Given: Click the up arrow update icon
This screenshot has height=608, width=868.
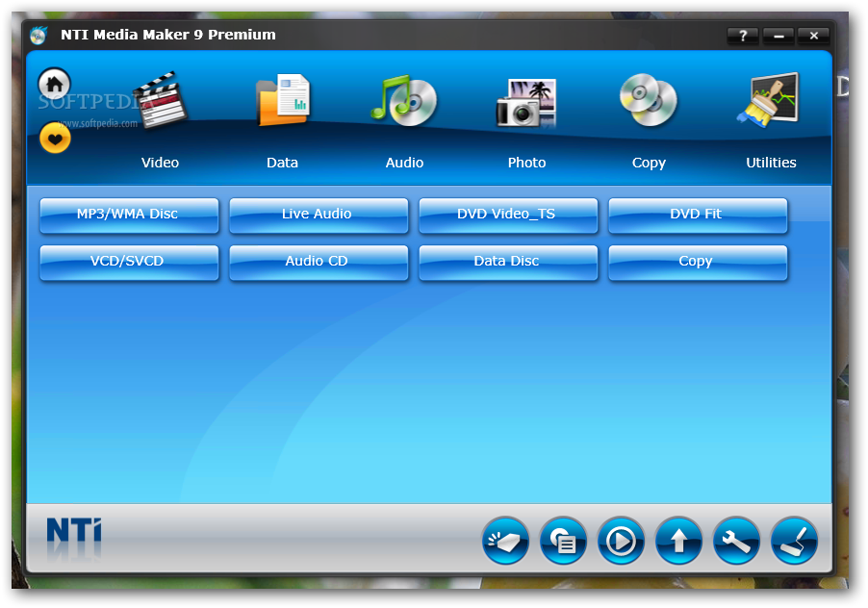Looking at the screenshot, I should coord(678,541).
